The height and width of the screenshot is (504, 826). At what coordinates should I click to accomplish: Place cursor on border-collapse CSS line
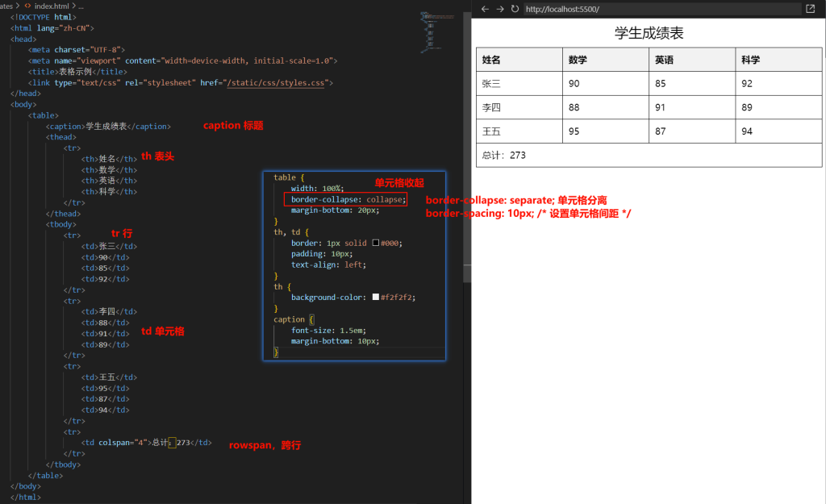[x=348, y=199]
